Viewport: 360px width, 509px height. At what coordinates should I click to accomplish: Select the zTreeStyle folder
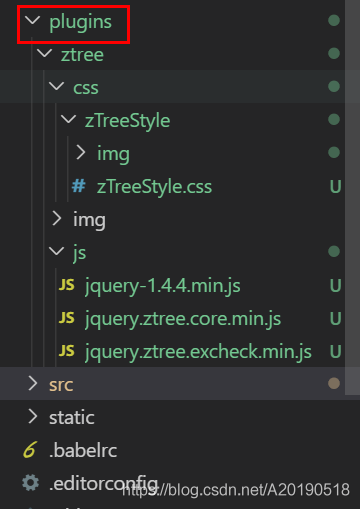[127, 121]
